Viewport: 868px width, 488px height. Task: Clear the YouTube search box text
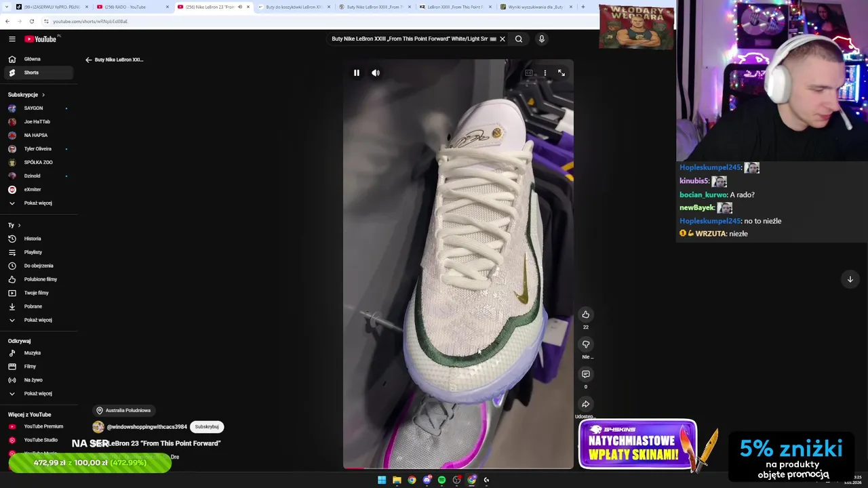(502, 39)
